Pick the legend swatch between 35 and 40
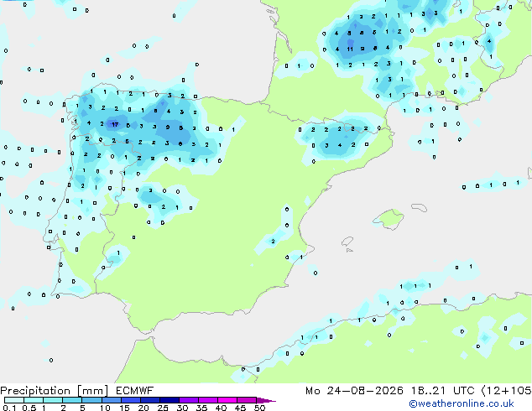This screenshot has width=532, height=411. click(208, 400)
